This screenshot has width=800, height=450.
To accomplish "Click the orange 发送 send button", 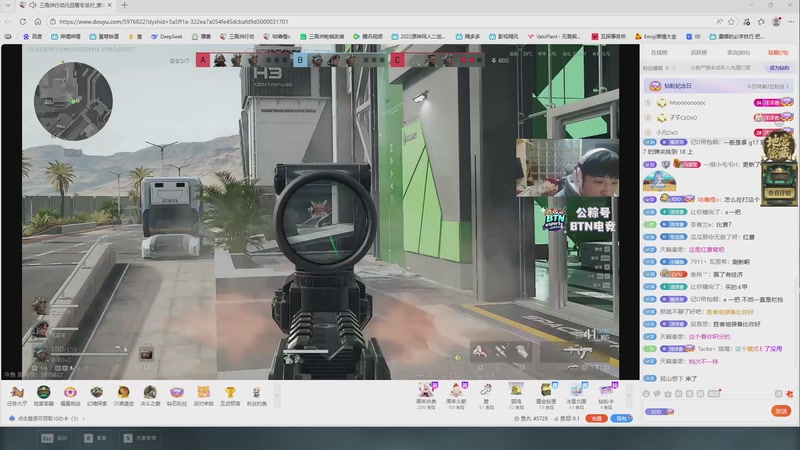I will pos(781,411).
